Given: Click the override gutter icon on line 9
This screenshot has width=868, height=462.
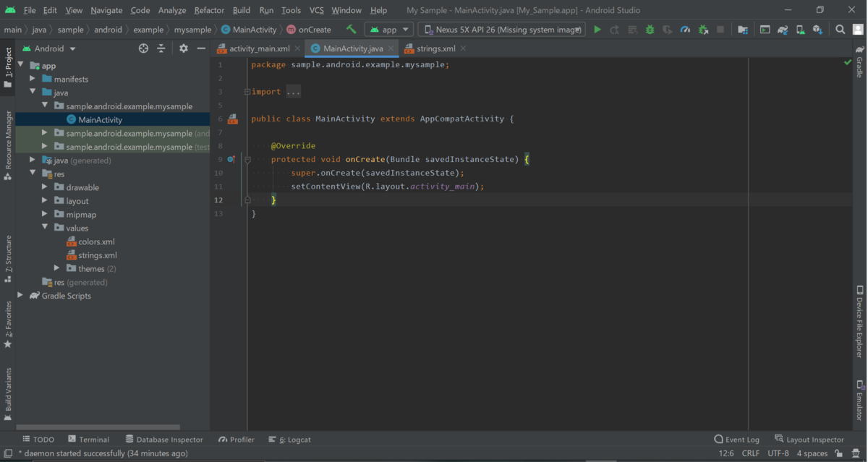Looking at the screenshot, I should point(231,159).
